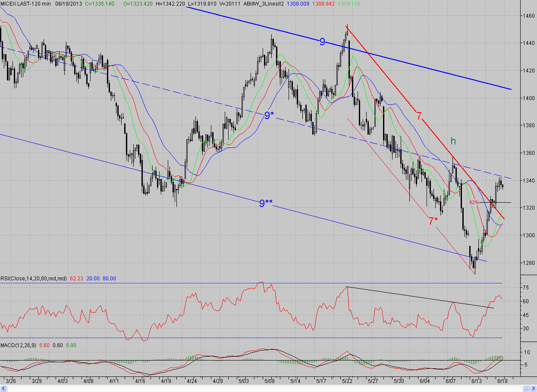
Task: Select the thick blue descending trendline 9
Action: 349,47
